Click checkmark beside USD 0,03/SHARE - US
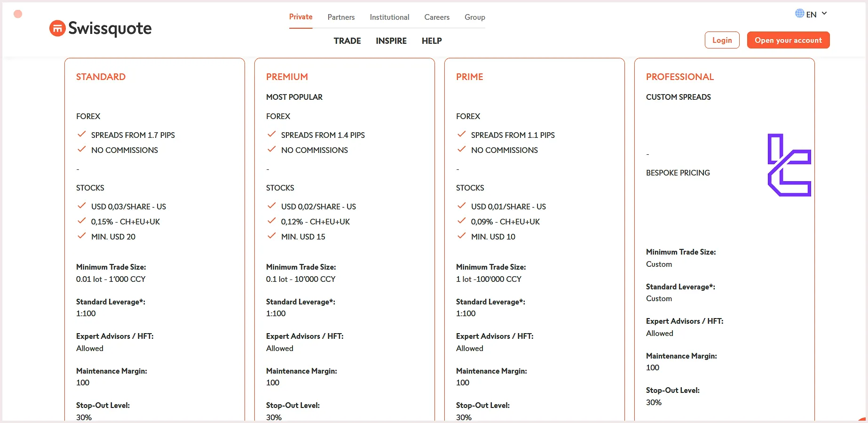The image size is (868, 423). pos(82,206)
